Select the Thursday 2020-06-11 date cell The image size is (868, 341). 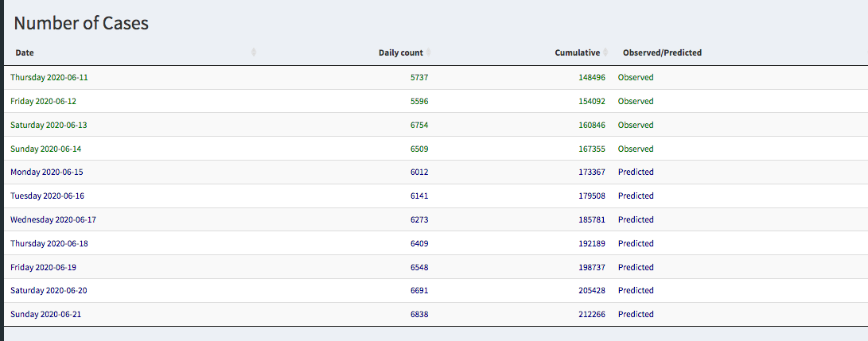click(49, 78)
